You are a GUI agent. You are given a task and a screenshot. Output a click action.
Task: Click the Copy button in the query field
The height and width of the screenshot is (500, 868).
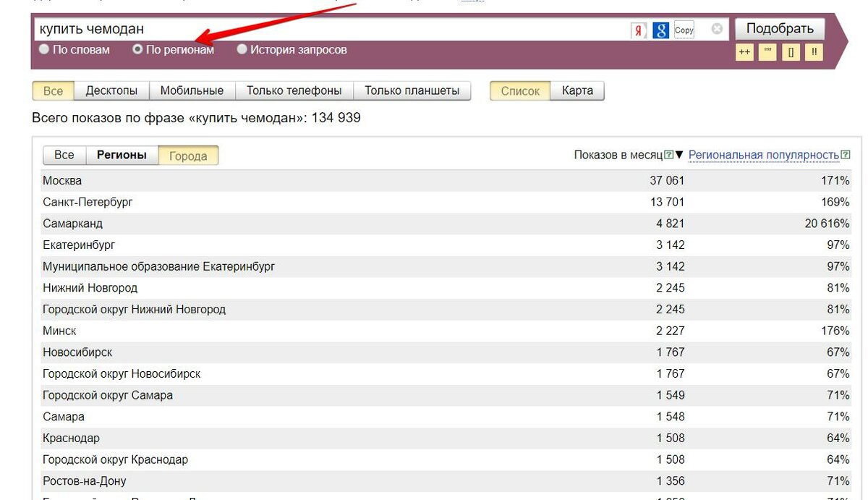tap(684, 30)
